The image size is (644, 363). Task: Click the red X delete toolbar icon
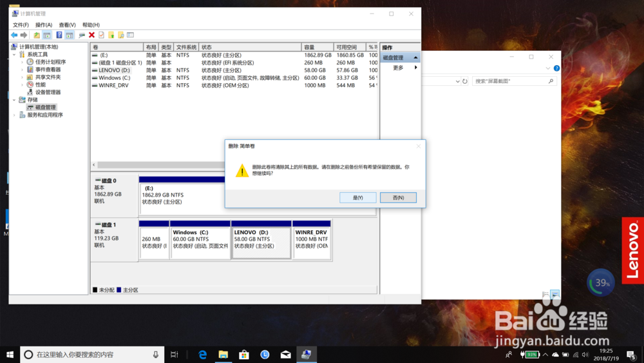tap(91, 35)
